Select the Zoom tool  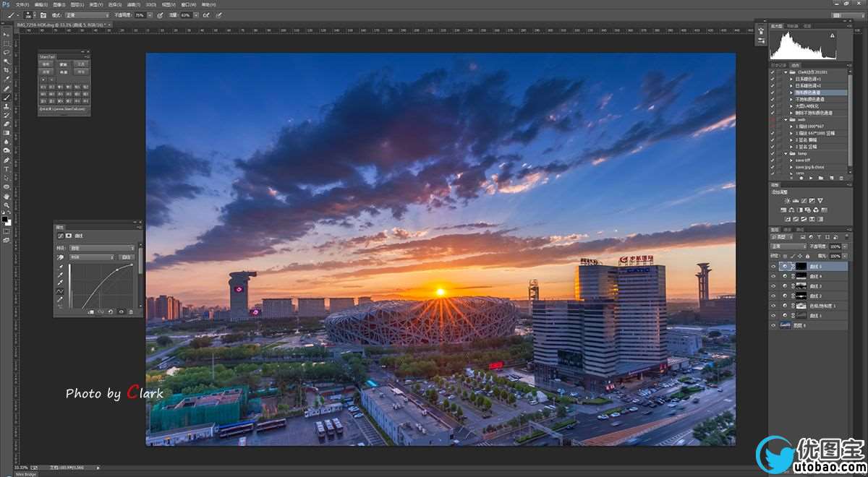[x=7, y=205]
